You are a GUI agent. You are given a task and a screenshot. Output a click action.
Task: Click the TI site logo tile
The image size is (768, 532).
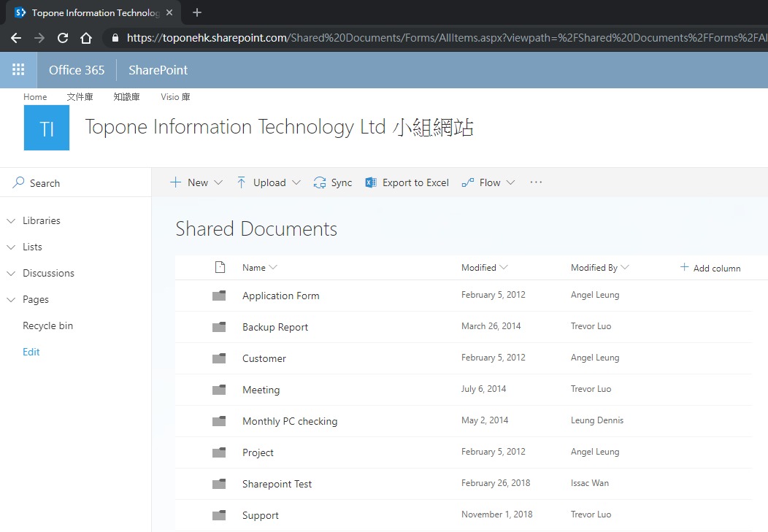click(47, 128)
